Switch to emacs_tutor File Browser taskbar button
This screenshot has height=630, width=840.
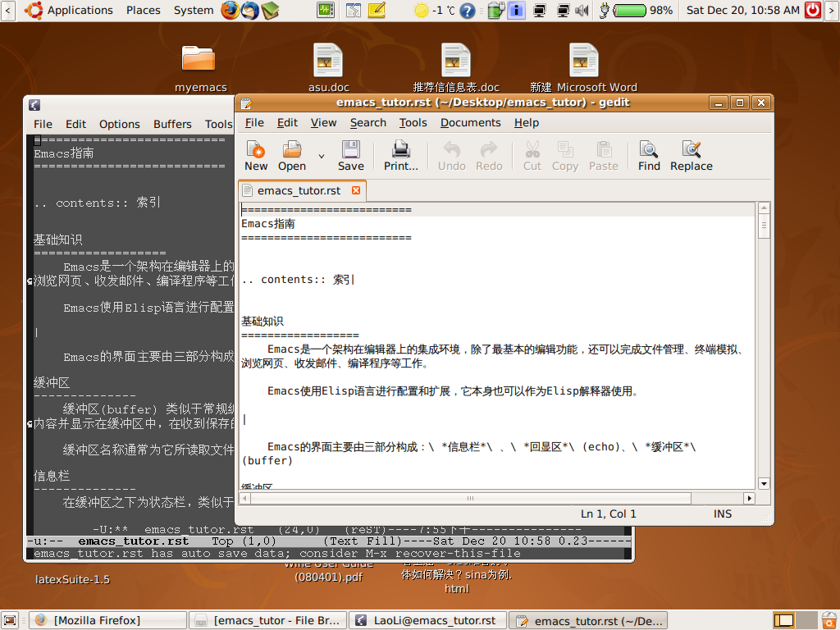[268, 620]
